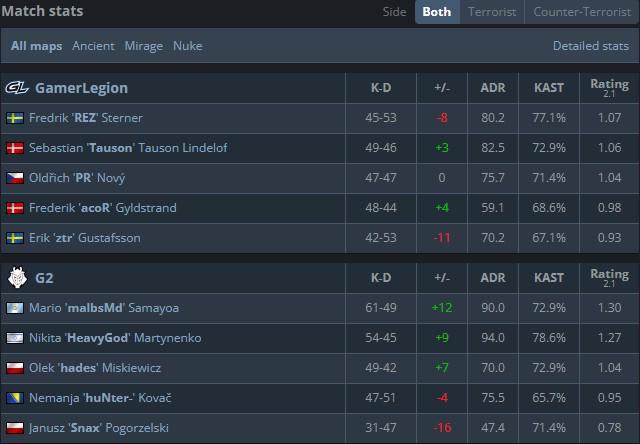Image resolution: width=640 pixels, height=444 pixels.
Task: Click the Czech flag next to PR
Action: (15, 178)
